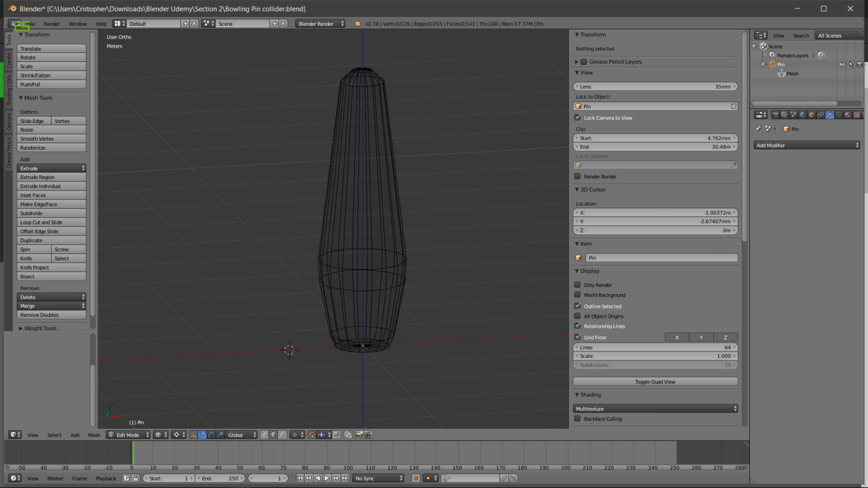868x488 pixels.
Task: Open the Edit Mode selector dropdown
Action: (129, 435)
